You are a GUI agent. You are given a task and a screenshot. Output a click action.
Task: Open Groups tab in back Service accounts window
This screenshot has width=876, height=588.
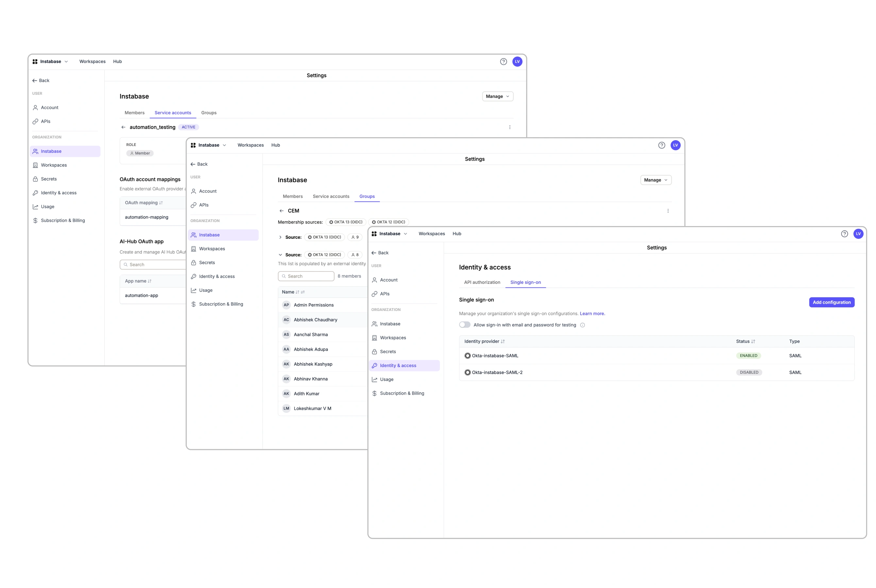click(x=209, y=112)
